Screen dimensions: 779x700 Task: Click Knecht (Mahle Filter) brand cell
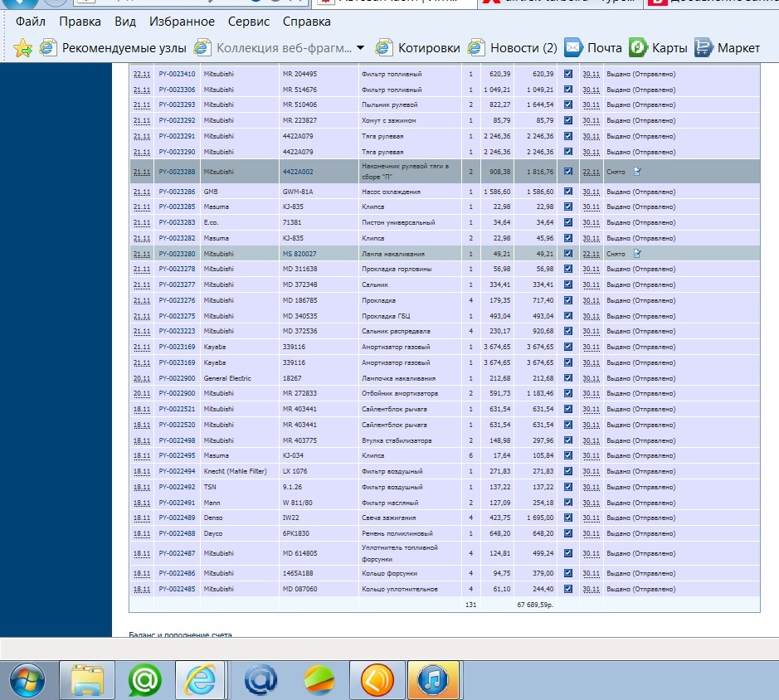click(x=235, y=471)
